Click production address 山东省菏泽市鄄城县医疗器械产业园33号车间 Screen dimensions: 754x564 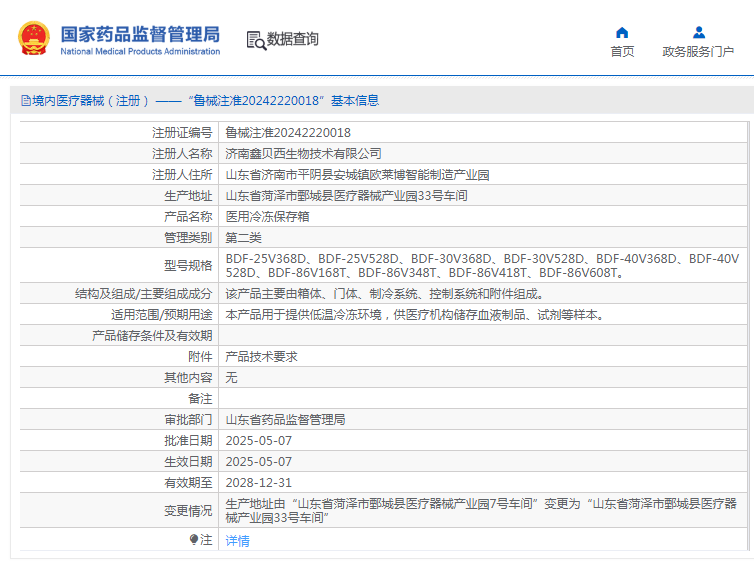346,196
